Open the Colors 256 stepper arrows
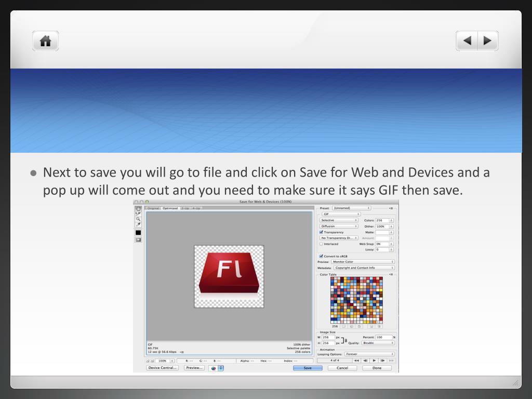Image resolution: width=532 pixels, height=399 pixels. click(x=391, y=220)
